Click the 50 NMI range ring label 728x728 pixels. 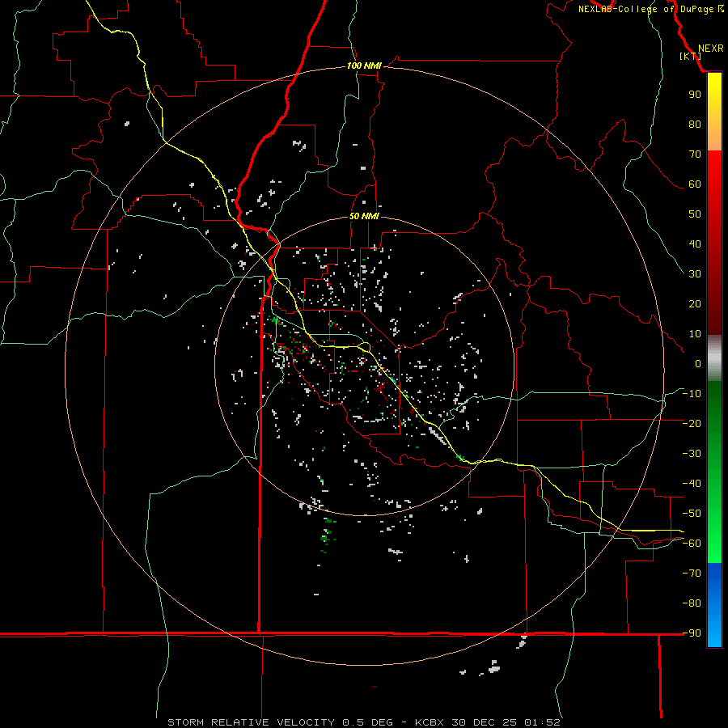(x=364, y=216)
